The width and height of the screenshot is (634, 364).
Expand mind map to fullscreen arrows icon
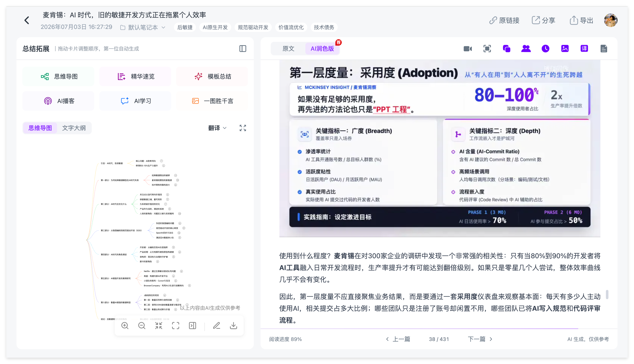click(243, 128)
